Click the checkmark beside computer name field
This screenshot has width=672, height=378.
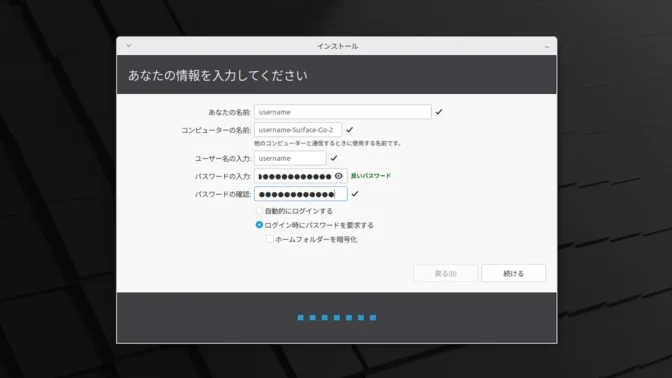pos(350,130)
